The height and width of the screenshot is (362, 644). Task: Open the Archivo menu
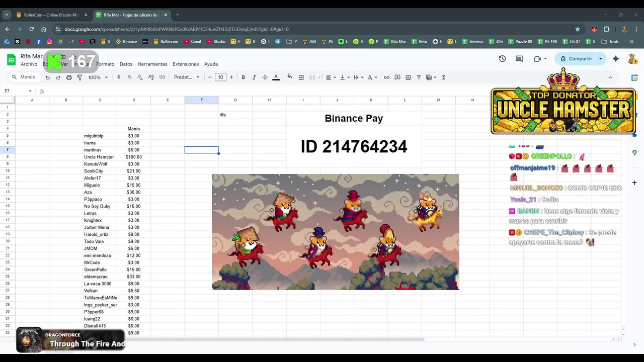pos(29,64)
